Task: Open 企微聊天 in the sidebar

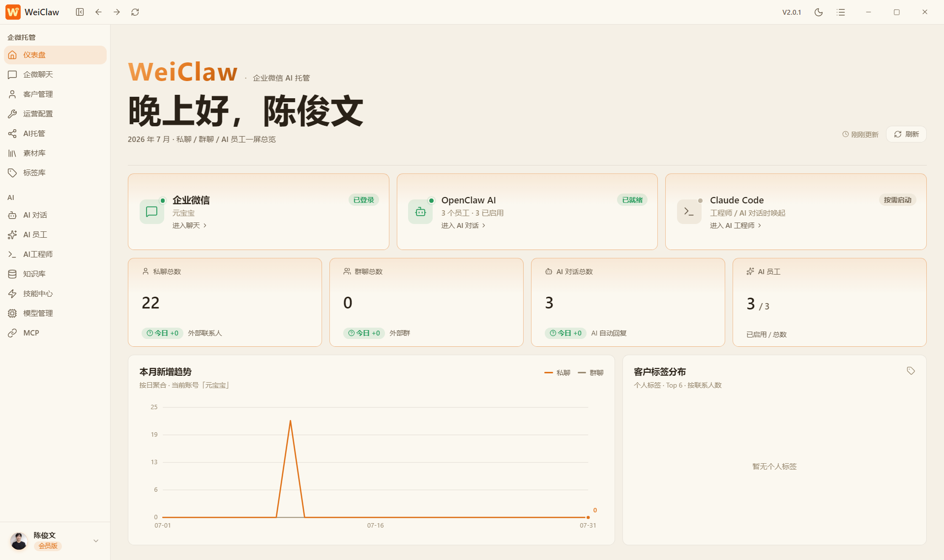Action: point(55,75)
